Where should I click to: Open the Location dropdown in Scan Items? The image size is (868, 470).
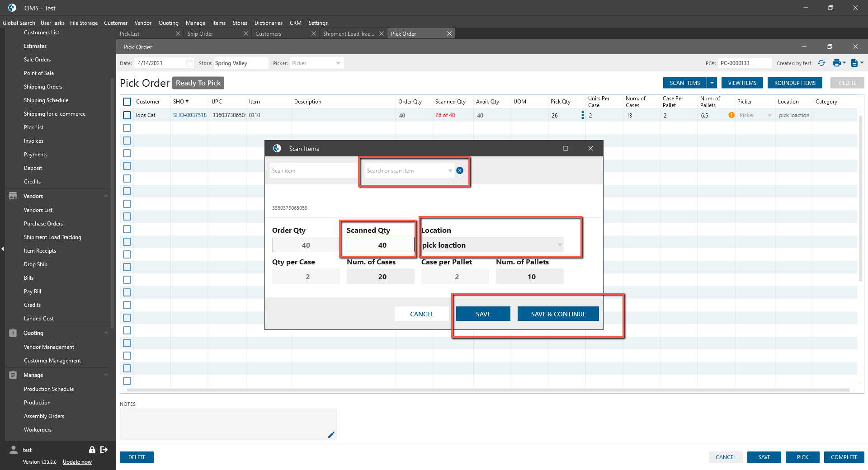[x=560, y=245]
